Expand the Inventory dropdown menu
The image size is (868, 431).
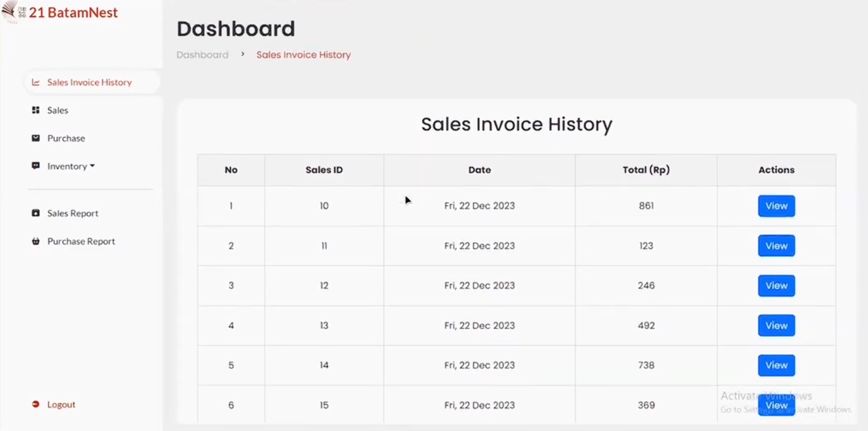point(71,166)
